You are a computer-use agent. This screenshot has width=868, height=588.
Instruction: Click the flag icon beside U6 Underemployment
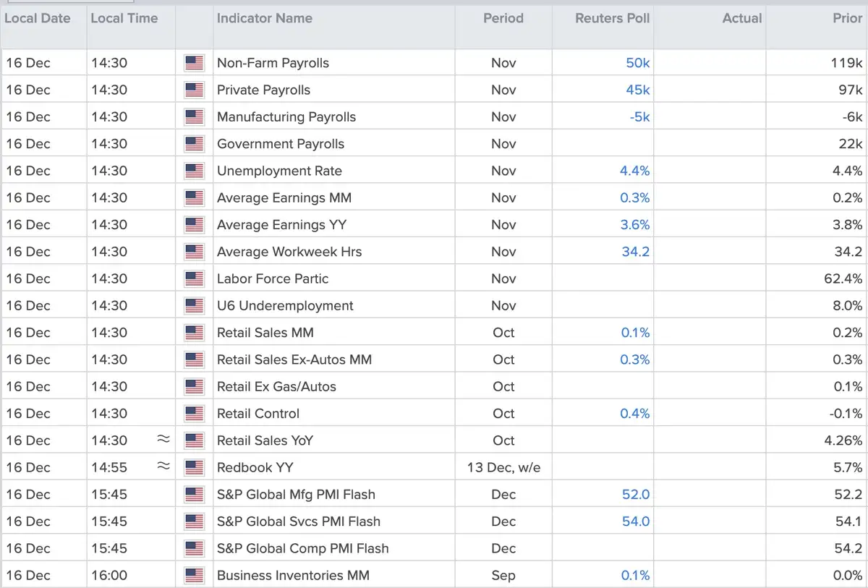coord(194,305)
